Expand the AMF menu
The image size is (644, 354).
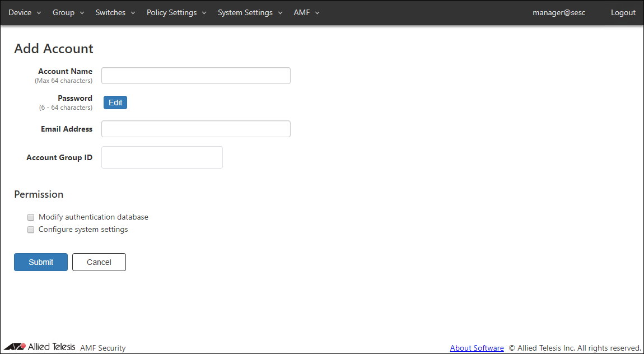tap(306, 12)
